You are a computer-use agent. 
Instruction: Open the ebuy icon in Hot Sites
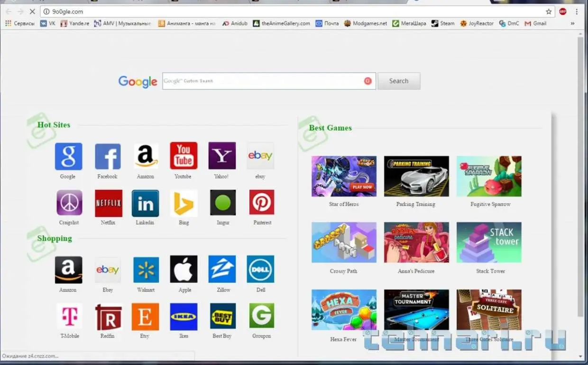pyautogui.click(x=260, y=156)
